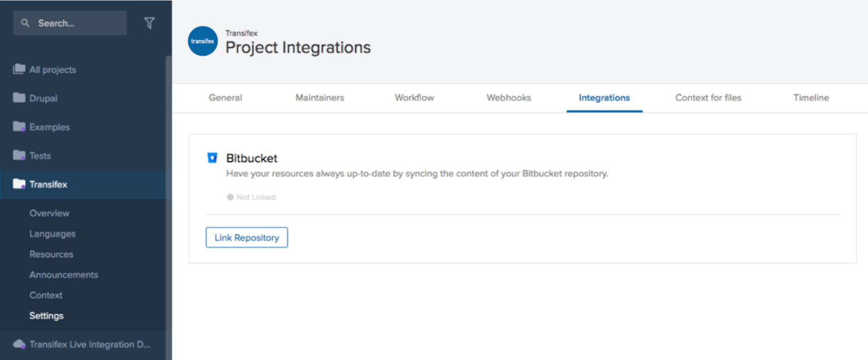The height and width of the screenshot is (360, 868).
Task: Switch to the Workflow tab
Action: click(414, 98)
